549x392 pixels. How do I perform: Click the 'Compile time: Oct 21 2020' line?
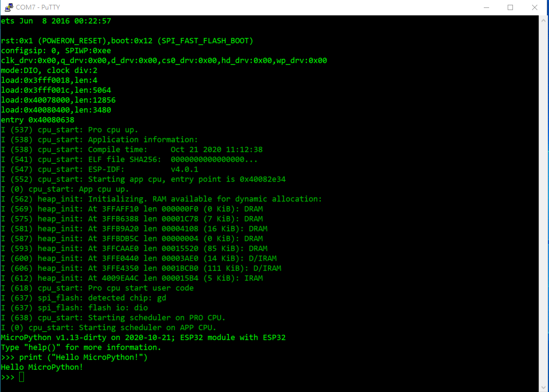pyautogui.click(x=131, y=149)
